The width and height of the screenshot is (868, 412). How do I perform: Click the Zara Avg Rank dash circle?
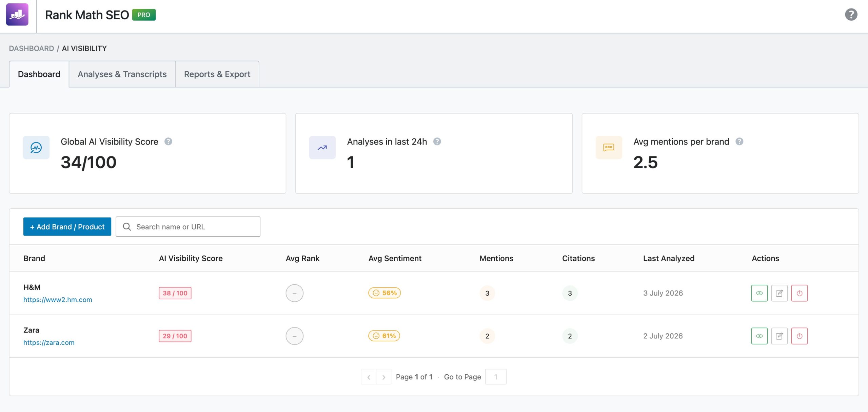point(295,336)
